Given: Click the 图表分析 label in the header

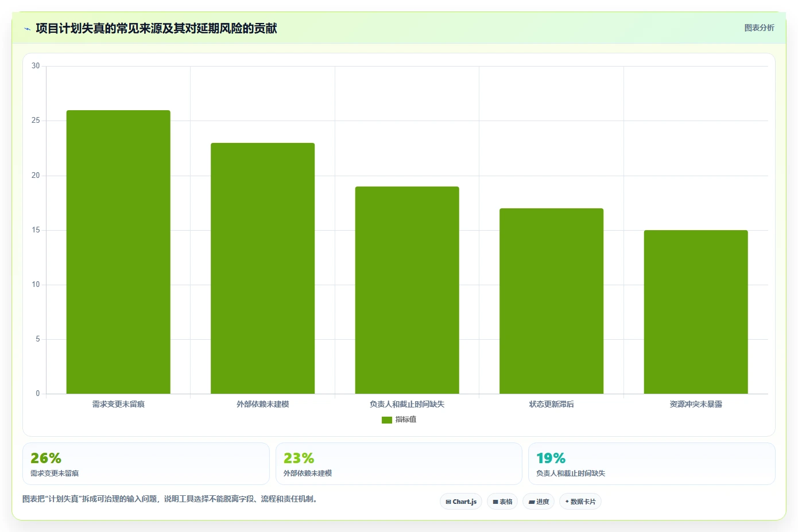Looking at the screenshot, I should tap(759, 28).
